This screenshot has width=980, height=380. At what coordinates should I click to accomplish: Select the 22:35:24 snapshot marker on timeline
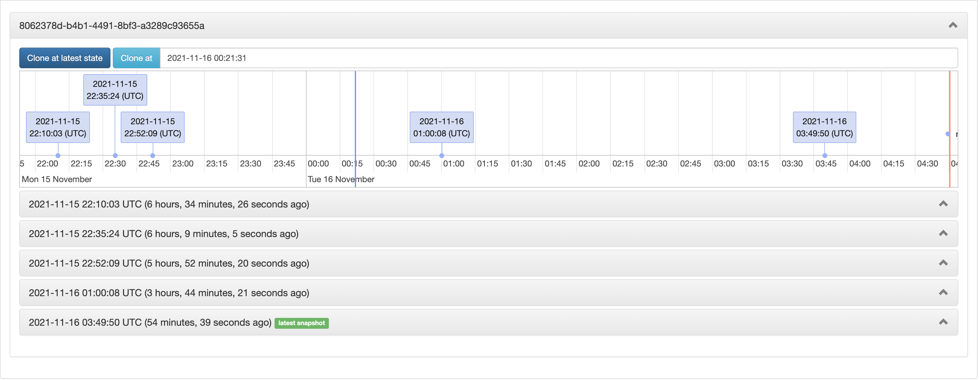(115, 155)
